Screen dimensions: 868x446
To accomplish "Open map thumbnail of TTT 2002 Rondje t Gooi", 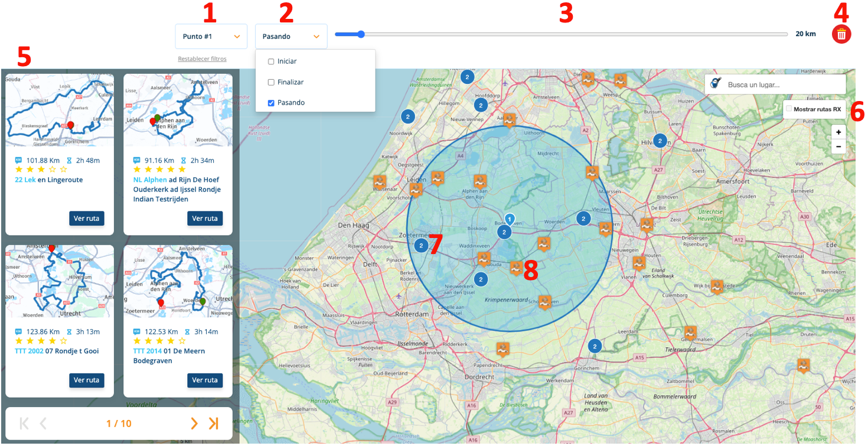I will click(60, 281).
